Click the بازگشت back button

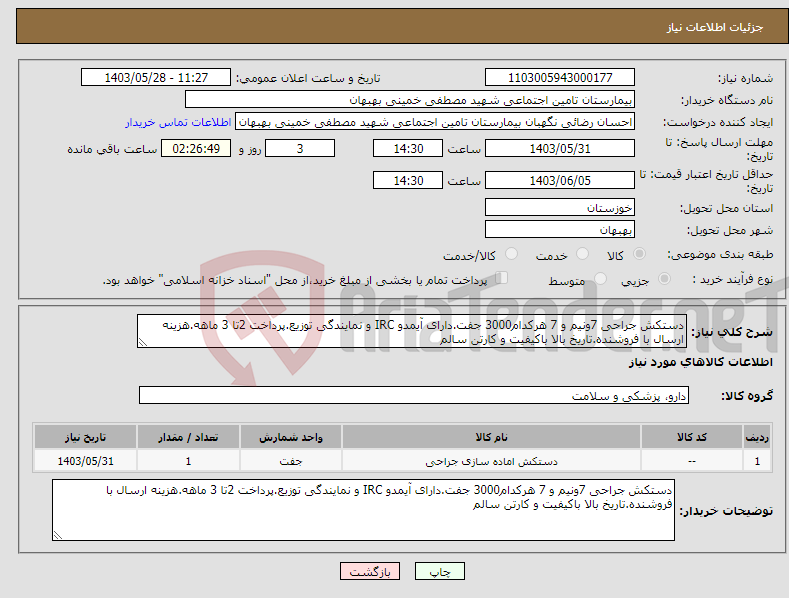coord(370,571)
